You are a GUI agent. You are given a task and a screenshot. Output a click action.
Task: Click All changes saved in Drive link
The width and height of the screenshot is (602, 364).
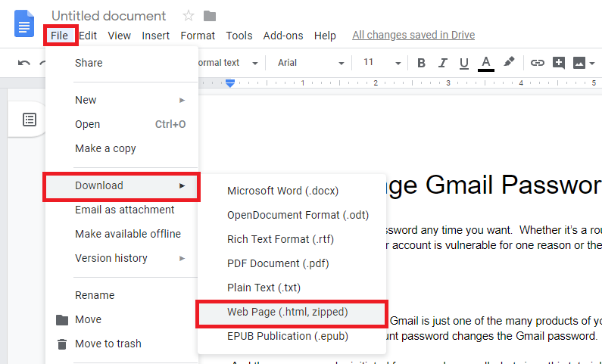pos(413,36)
